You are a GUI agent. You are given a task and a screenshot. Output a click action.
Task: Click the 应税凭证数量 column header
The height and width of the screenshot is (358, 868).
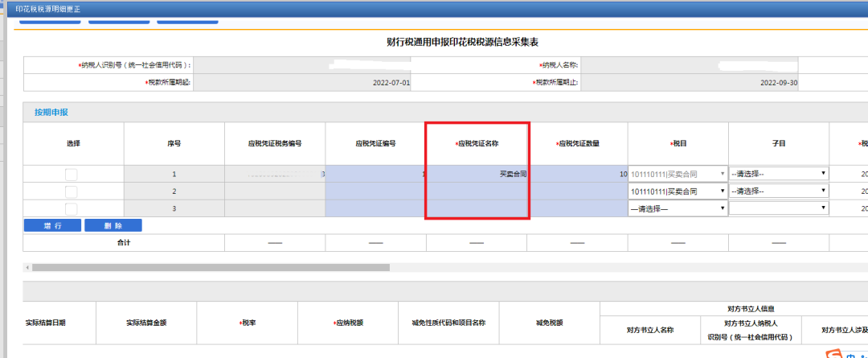[x=577, y=143]
